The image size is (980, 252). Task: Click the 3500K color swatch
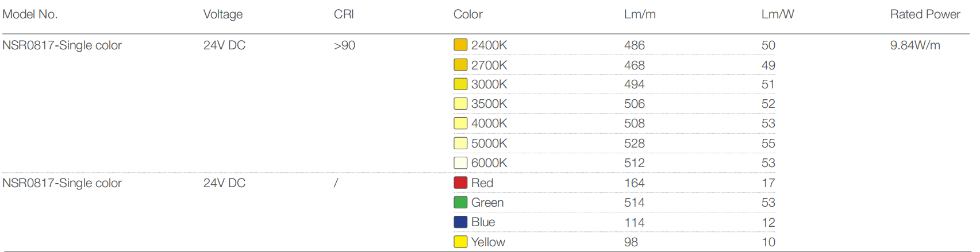460,104
